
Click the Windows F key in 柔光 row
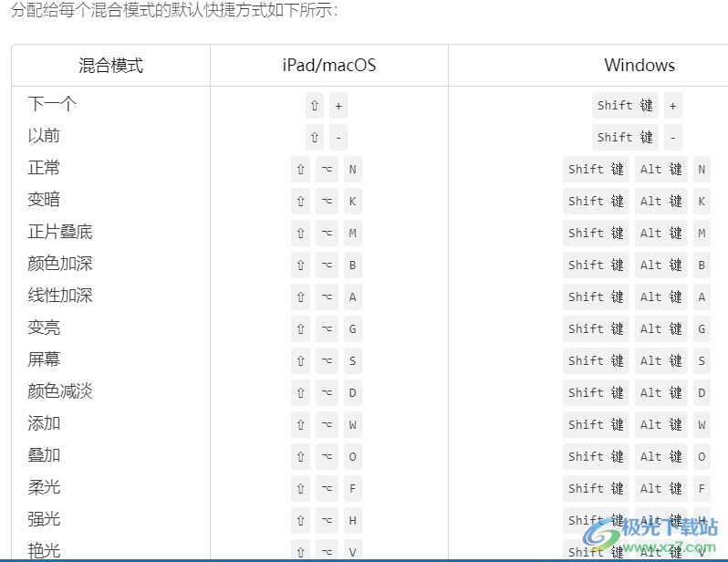click(x=702, y=489)
